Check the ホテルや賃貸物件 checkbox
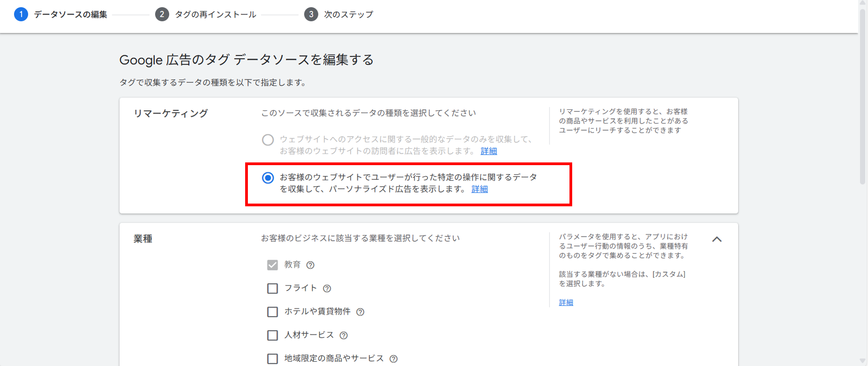868x366 pixels. pyautogui.click(x=272, y=312)
